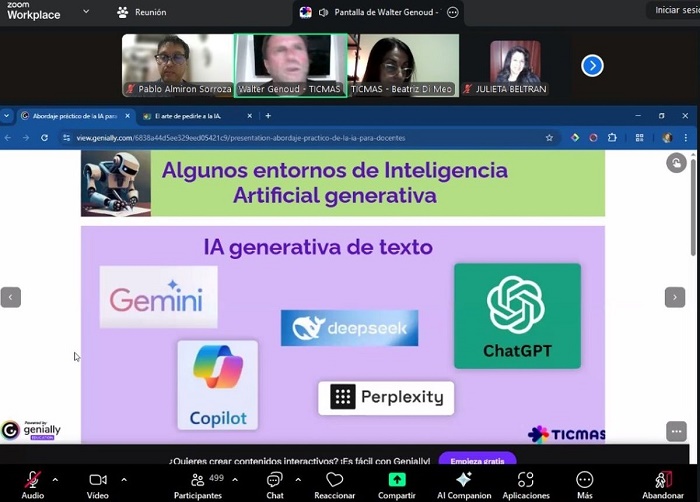700x502 pixels.
Task: Open the Participantes panel
Action: click(x=198, y=481)
